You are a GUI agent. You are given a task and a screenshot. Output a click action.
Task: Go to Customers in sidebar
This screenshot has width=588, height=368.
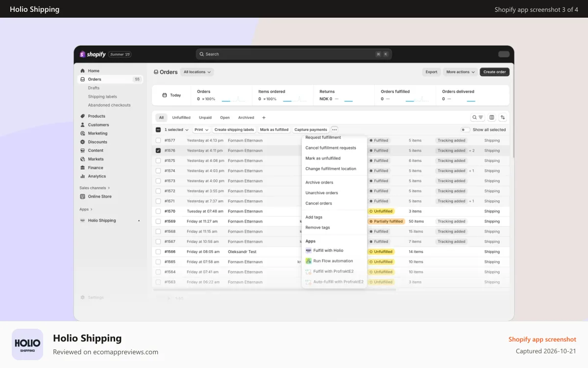pos(98,125)
